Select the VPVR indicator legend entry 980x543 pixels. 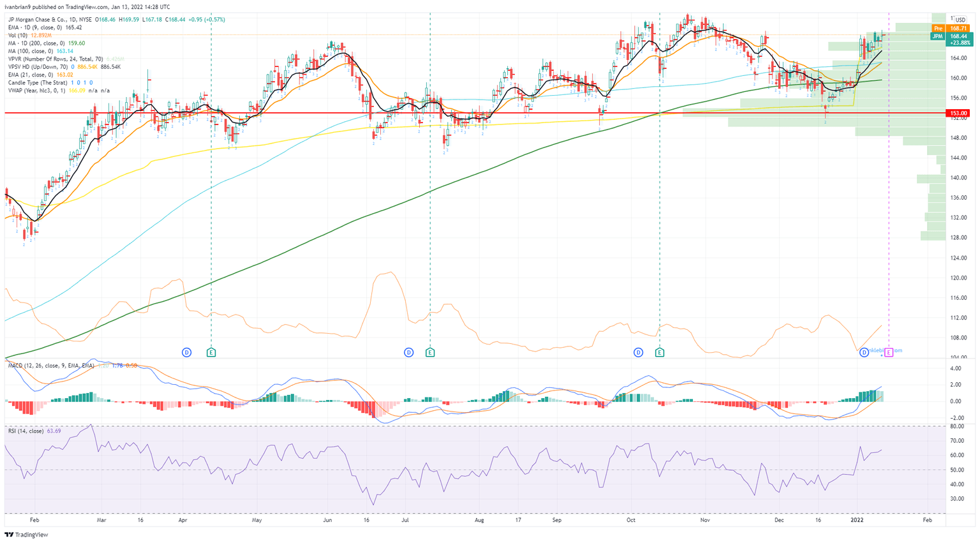click(x=56, y=59)
